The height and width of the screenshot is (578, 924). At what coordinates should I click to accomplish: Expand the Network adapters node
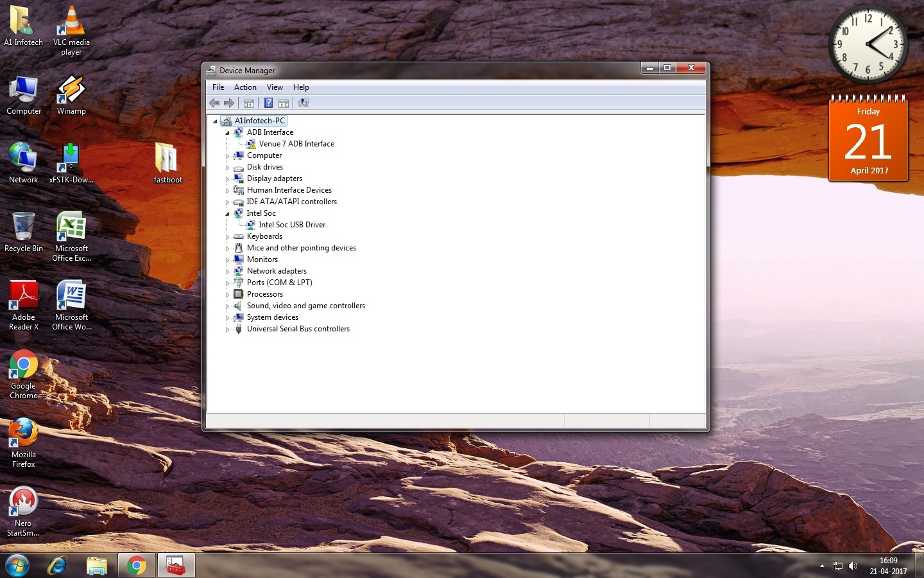pos(227,272)
